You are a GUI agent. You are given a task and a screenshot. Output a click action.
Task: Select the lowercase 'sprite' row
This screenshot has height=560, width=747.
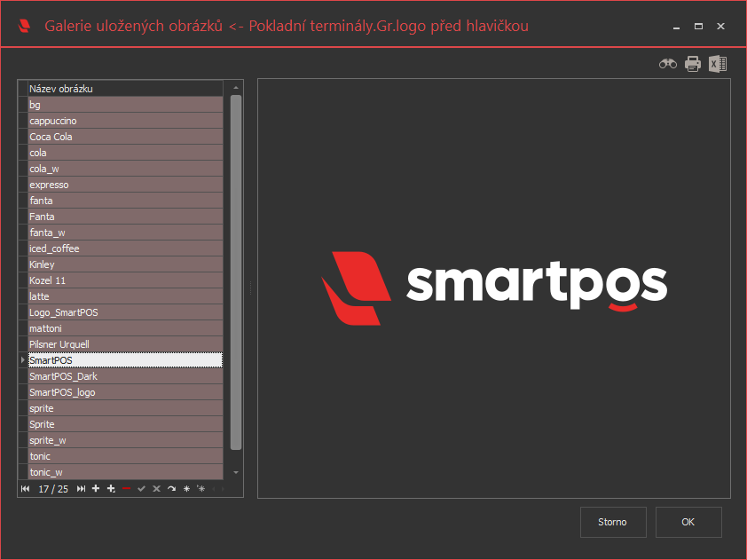125,408
